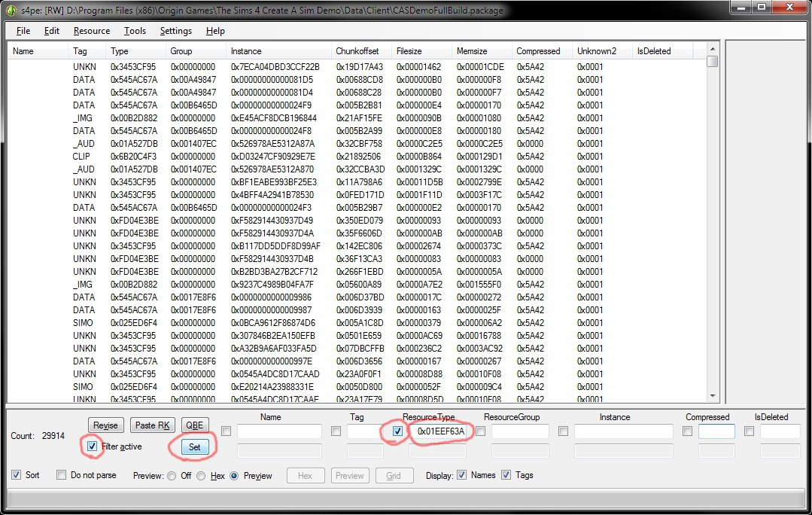Viewport: 812px width, 515px height.
Task: Open the Help menu
Action: 215,31
